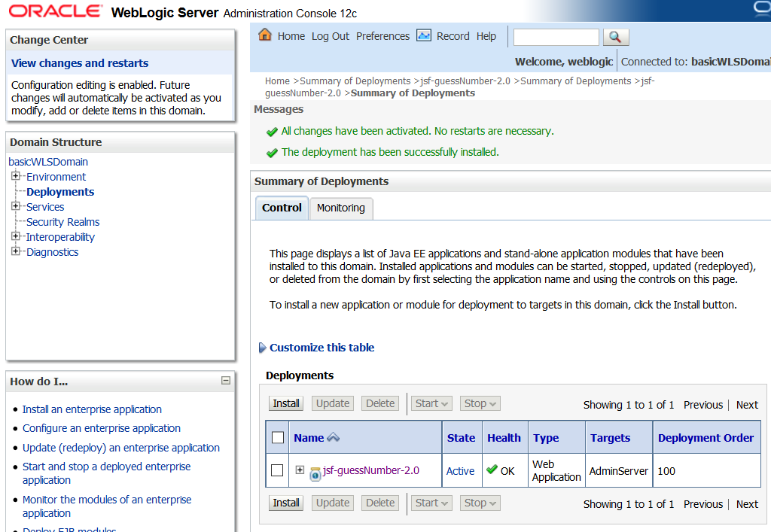Image resolution: width=771 pixels, height=532 pixels.
Task: Open the Services tree link
Action: (45, 207)
